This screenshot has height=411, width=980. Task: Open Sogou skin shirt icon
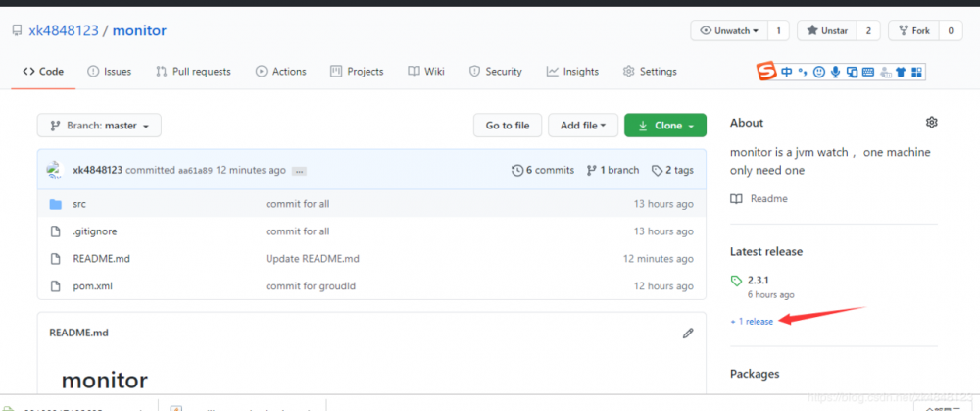pos(901,72)
